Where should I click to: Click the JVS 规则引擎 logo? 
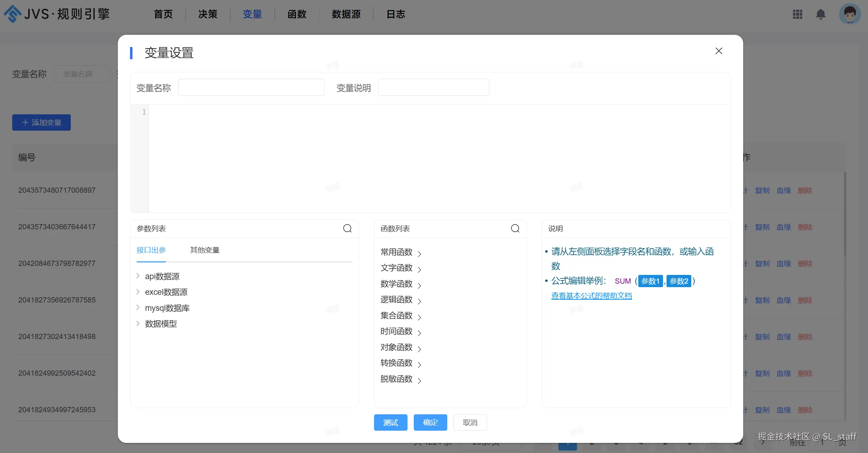point(56,14)
